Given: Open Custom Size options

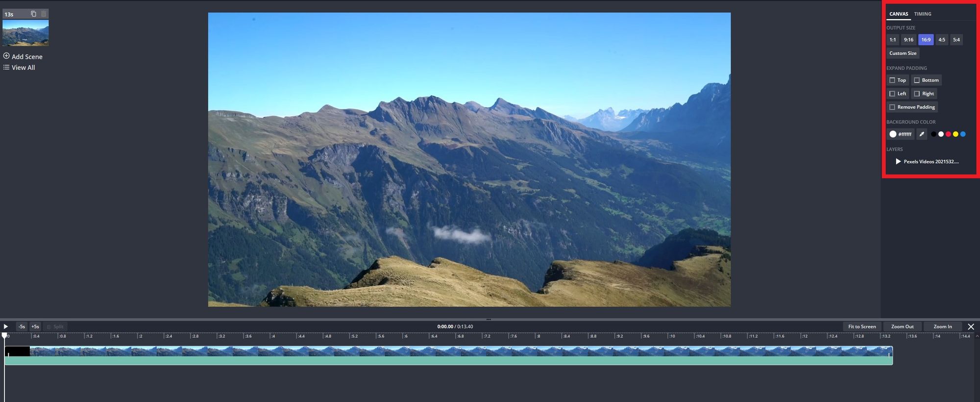Looking at the screenshot, I should click(903, 53).
